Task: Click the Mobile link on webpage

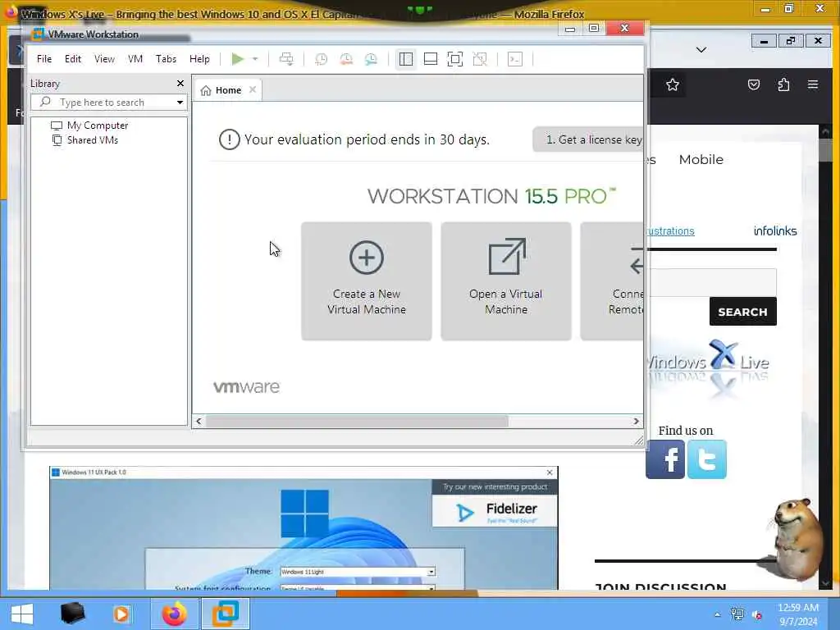Action: coord(701,160)
